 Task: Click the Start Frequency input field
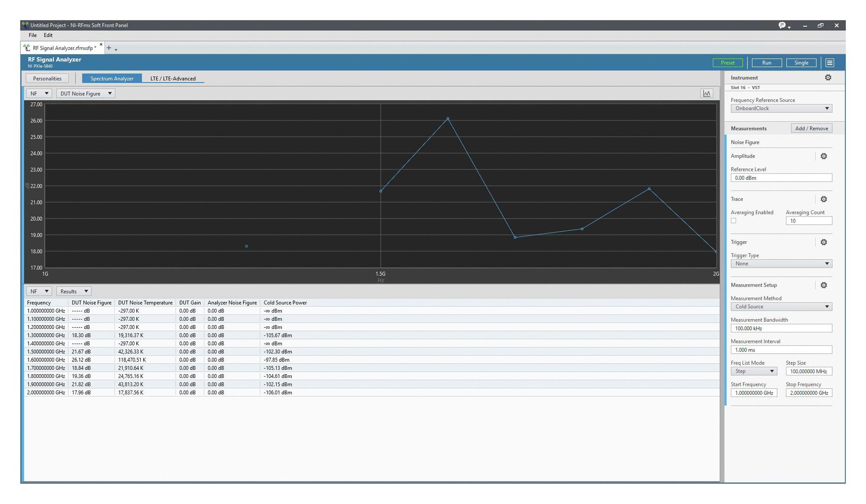tap(754, 393)
